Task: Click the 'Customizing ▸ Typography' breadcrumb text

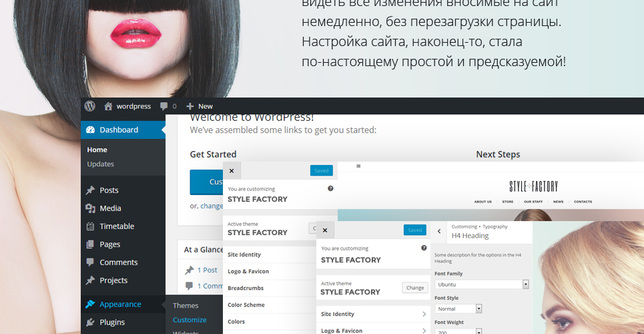Action: click(479, 226)
